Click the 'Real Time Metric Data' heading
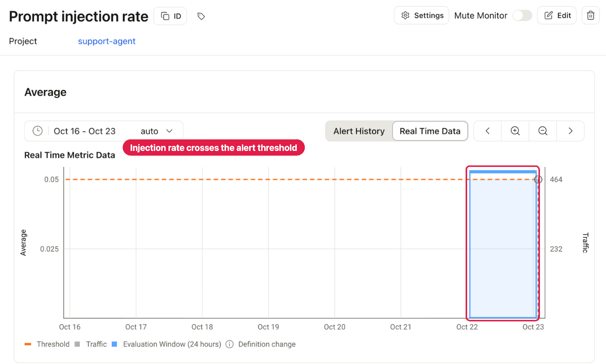Viewport: 606px width, 364px height. [x=70, y=155]
